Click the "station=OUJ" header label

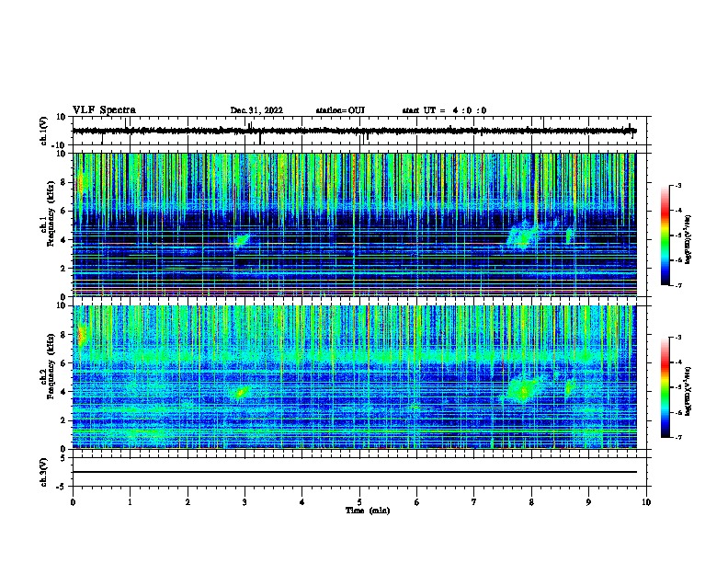coord(340,110)
